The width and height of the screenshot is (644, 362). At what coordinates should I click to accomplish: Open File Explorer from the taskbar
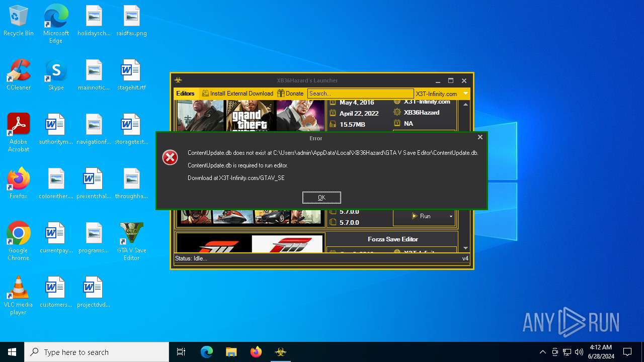tap(231, 352)
